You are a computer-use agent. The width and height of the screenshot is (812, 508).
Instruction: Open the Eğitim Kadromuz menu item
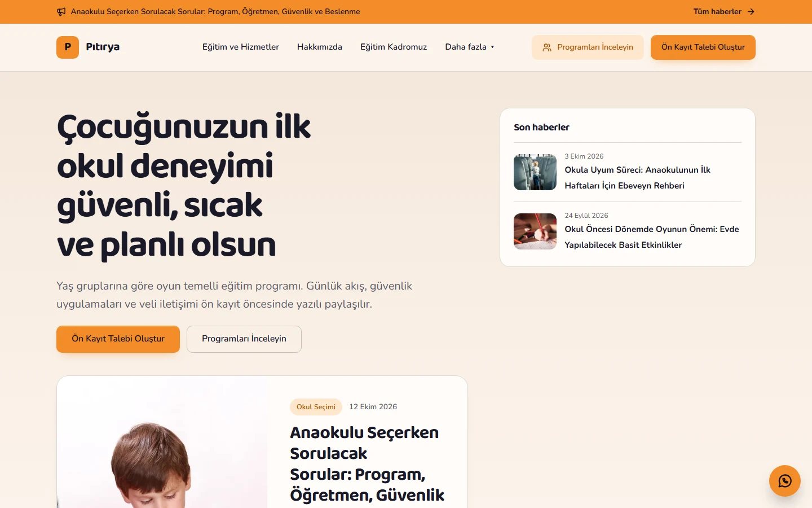pos(394,47)
